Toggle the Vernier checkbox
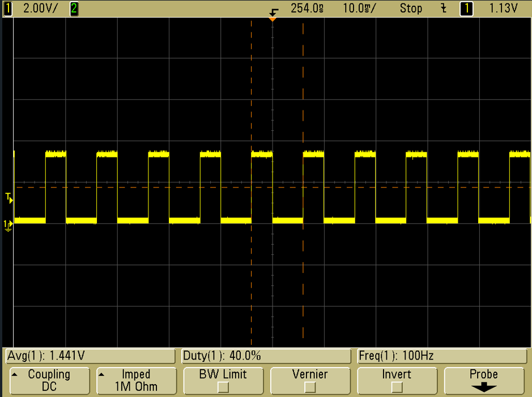Screen dimensions: 532x397 [x=310, y=387]
